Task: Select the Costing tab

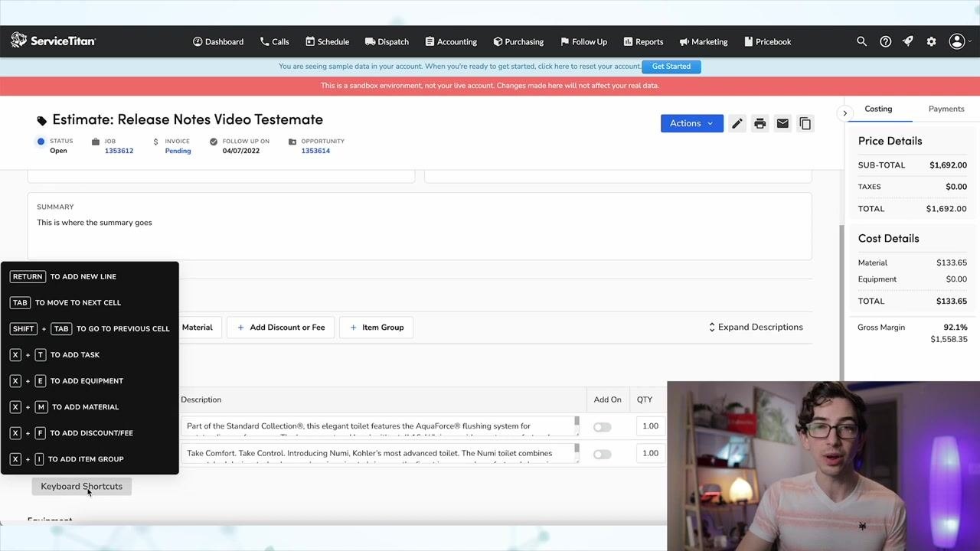Action: click(878, 109)
